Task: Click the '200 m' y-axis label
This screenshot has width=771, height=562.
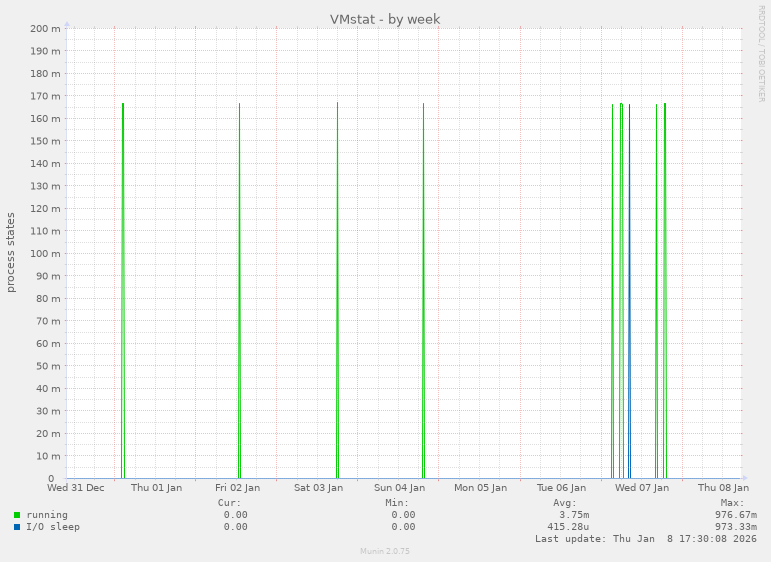Action: tap(46, 28)
